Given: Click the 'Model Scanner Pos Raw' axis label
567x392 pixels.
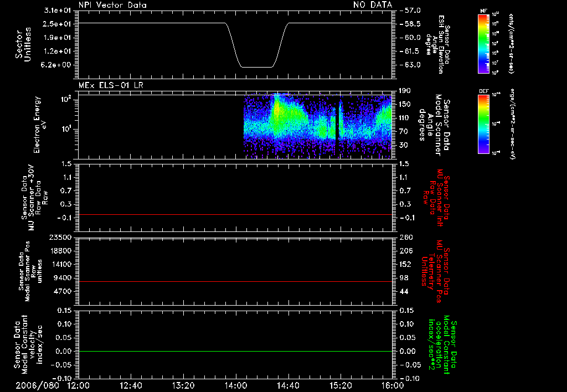Looking at the screenshot, I should coord(30,271).
